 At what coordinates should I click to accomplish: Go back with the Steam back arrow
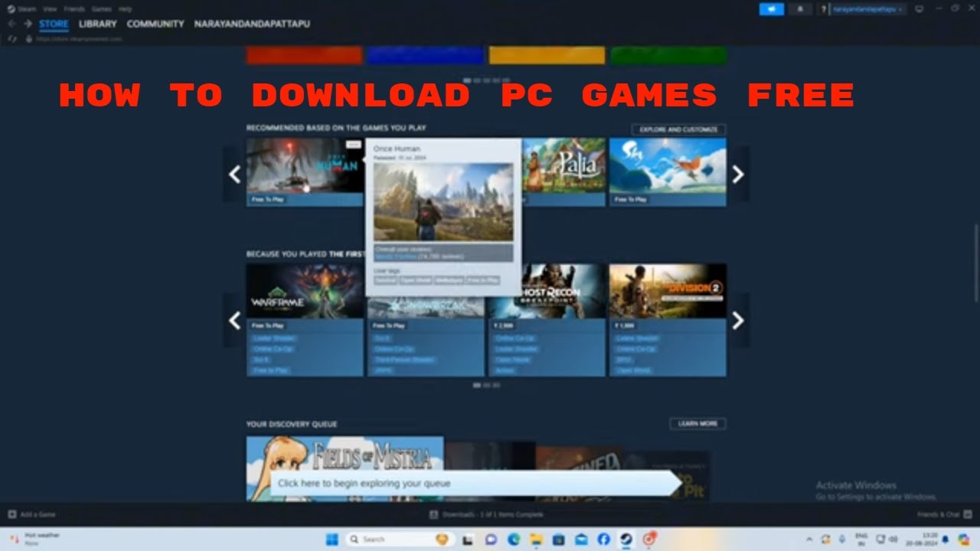11,24
